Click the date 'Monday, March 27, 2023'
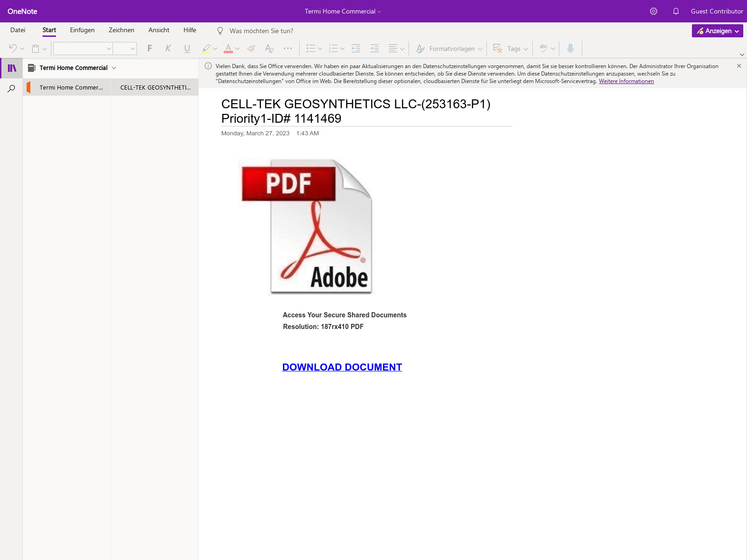 255,133
